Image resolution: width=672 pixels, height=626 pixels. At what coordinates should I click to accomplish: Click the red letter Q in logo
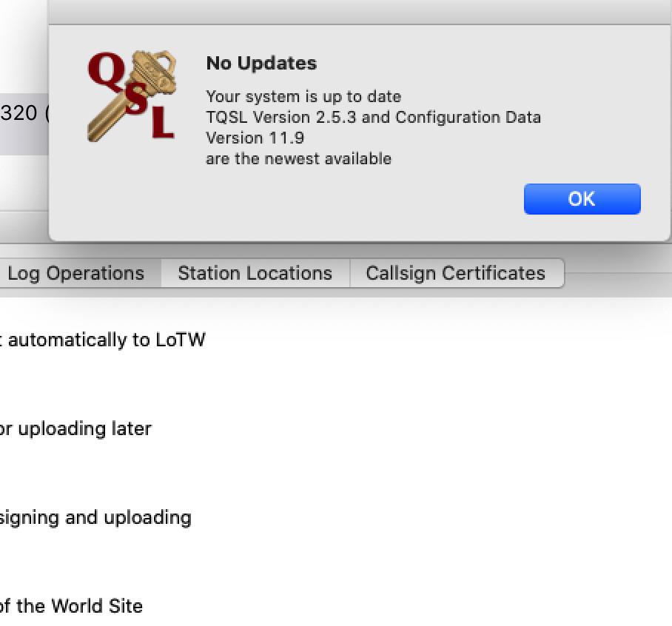[107, 72]
